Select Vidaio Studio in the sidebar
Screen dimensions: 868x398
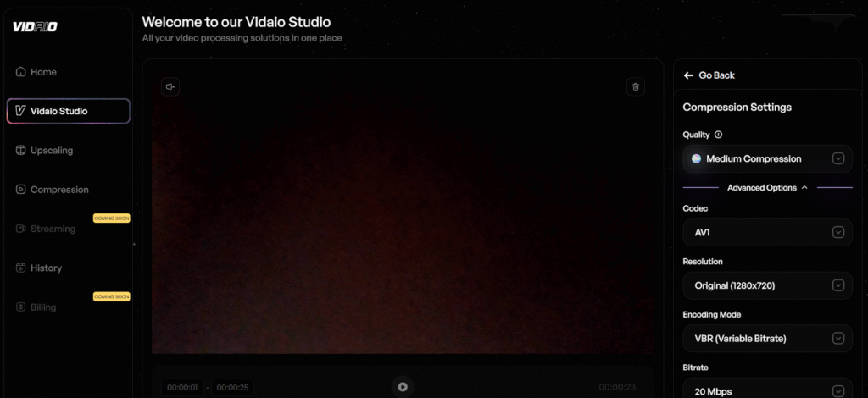click(68, 111)
